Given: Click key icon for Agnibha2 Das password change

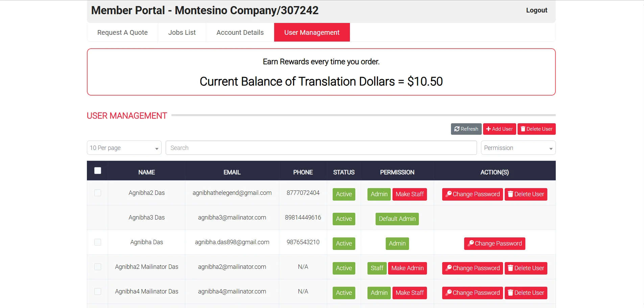Looking at the screenshot, I should [449, 194].
